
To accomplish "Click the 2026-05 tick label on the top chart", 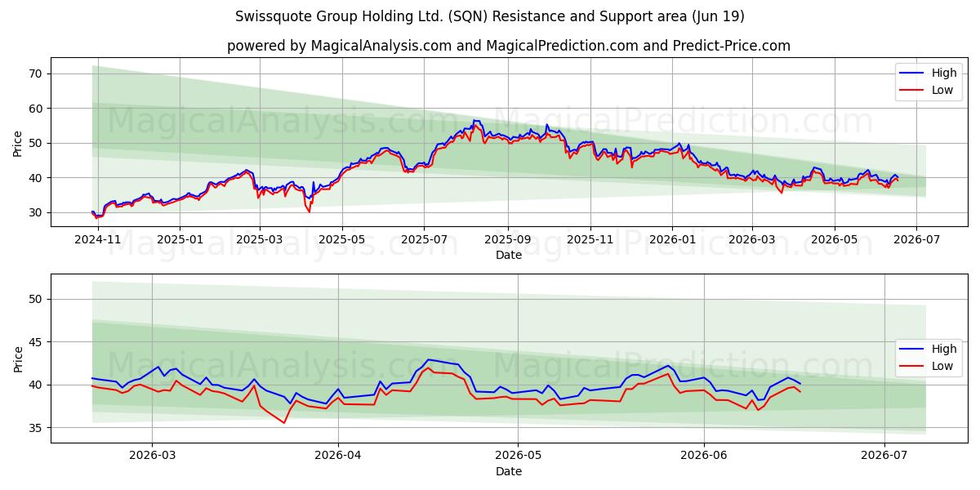I will tap(834, 240).
